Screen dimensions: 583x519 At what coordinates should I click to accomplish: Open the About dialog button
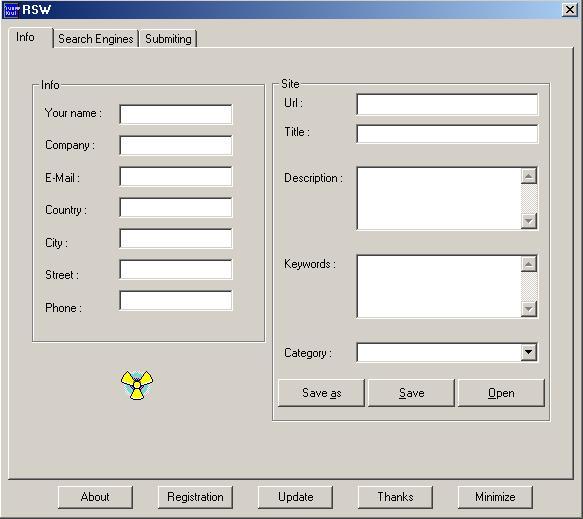pos(95,497)
